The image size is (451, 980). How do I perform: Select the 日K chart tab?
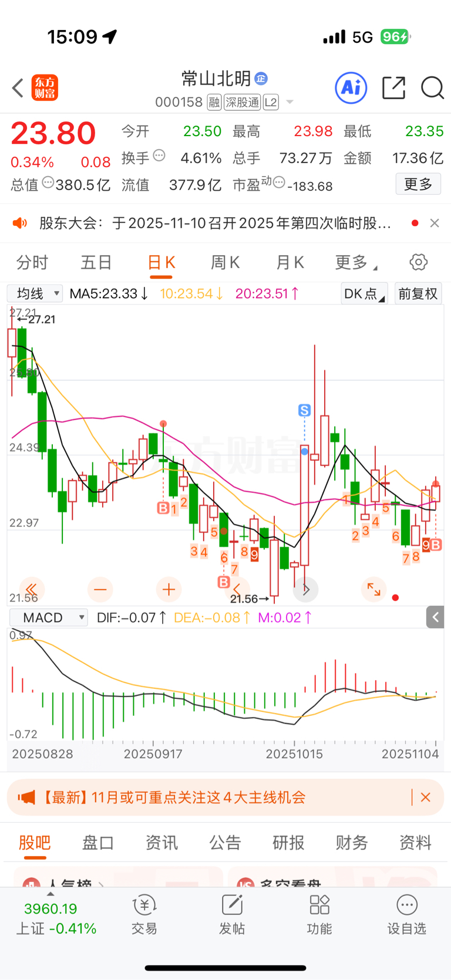click(x=161, y=262)
